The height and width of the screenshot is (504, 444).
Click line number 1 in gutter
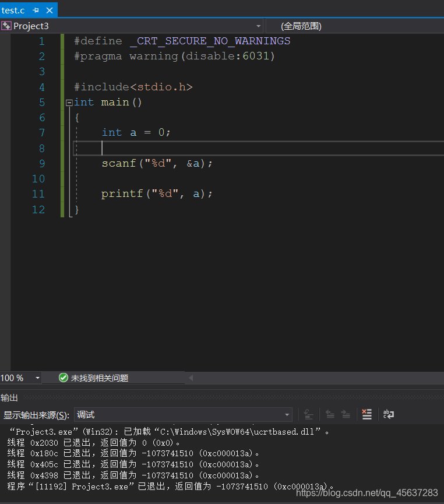point(42,41)
